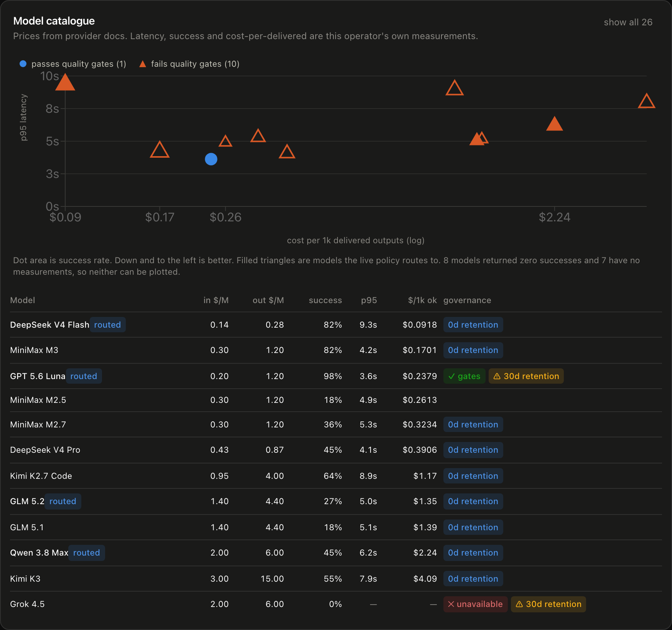Click filled triangle at $0.09 on chart
Viewport: 672px width, 630px height.
pos(65,82)
